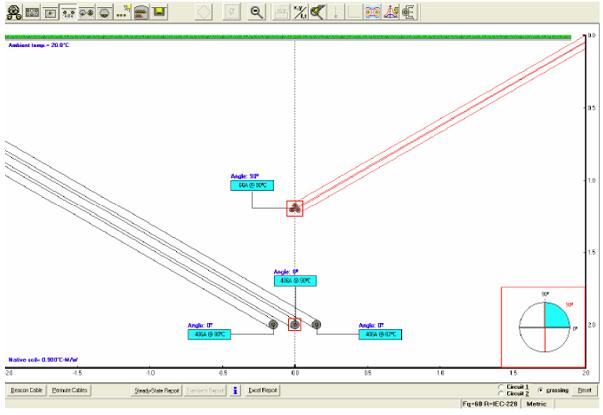
Task: Open the Steady-State Report
Action: click(155, 390)
